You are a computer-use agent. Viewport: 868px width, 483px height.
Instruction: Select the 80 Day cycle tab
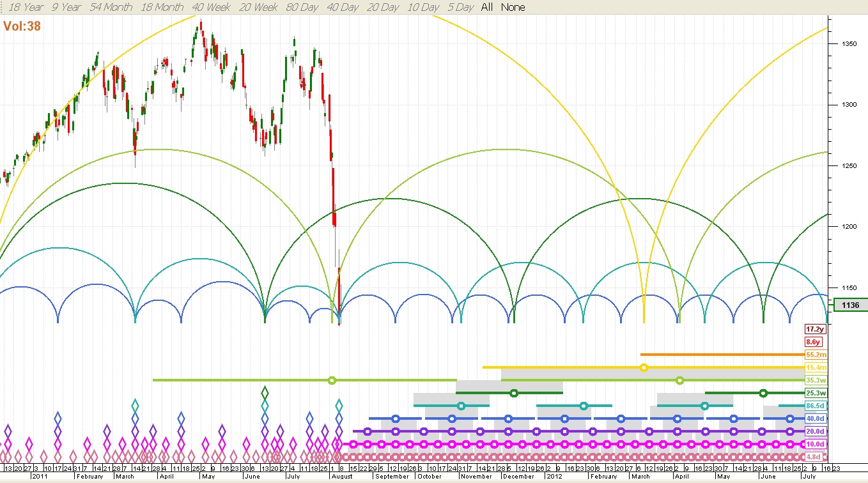pyautogui.click(x=302, y=7)
